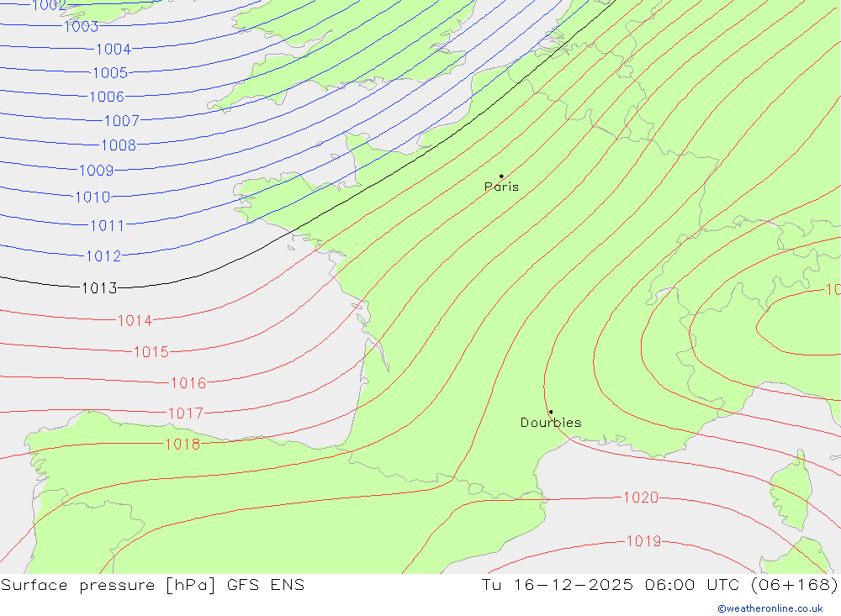Viewport: 841px width, 616px height.
Task: Click the 1009 isobar label
Action: tap(97, 171)
